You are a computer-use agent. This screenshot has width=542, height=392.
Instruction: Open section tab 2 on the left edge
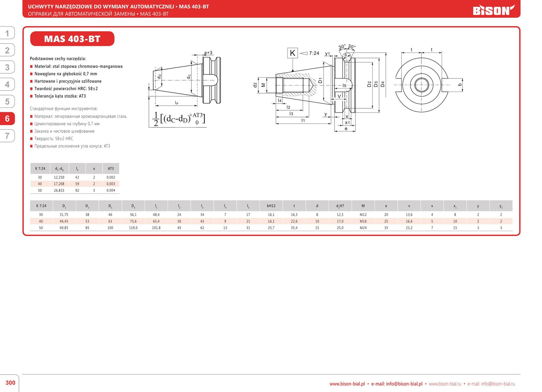[x=7, y=50]
